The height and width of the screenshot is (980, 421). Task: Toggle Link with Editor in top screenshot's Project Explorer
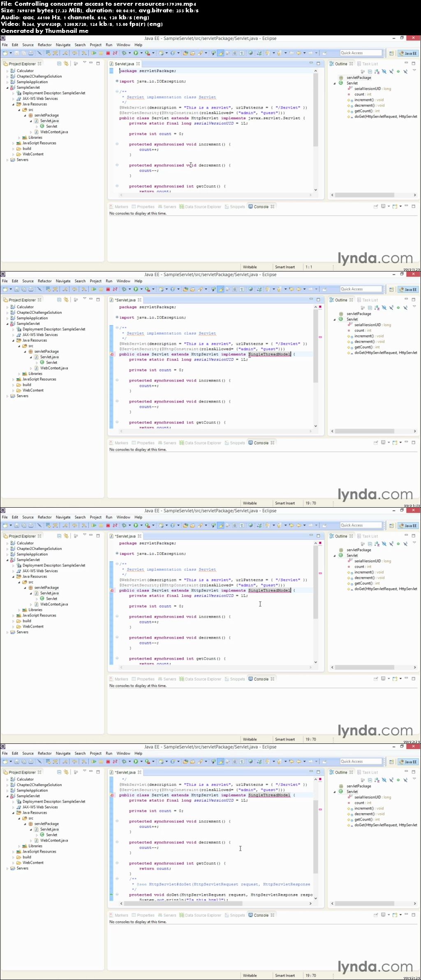coord(66,64)
